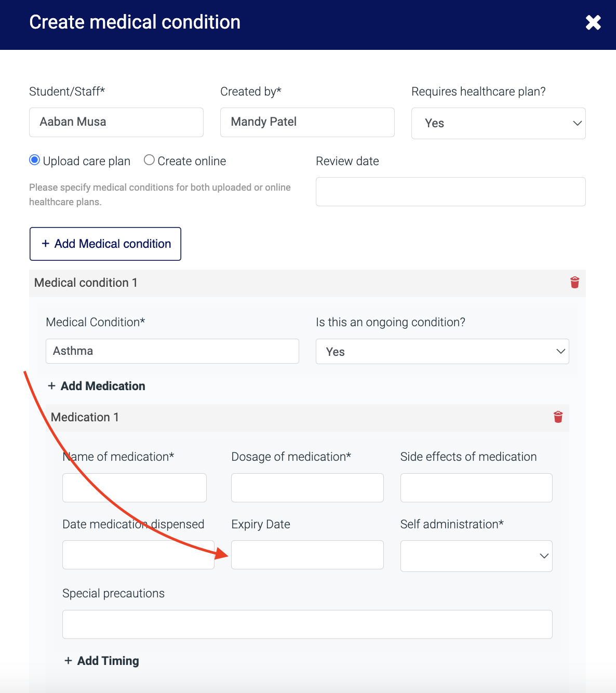The width and height of the screenshot is (616, 693).
Task: Click the Expiry Date input field
Action: tap(307, 555)
